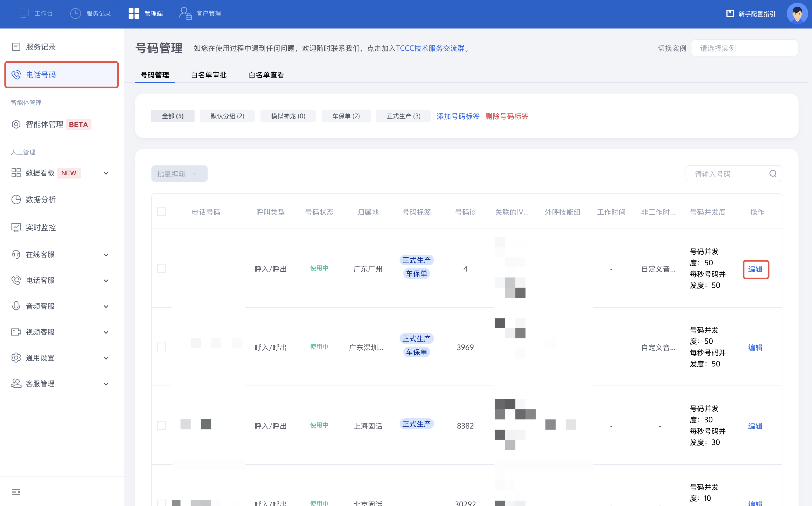Filter by the 车保单 (2) tag
Image resolution: width=812 pixels, height=506 pixels.
point(346,116)
